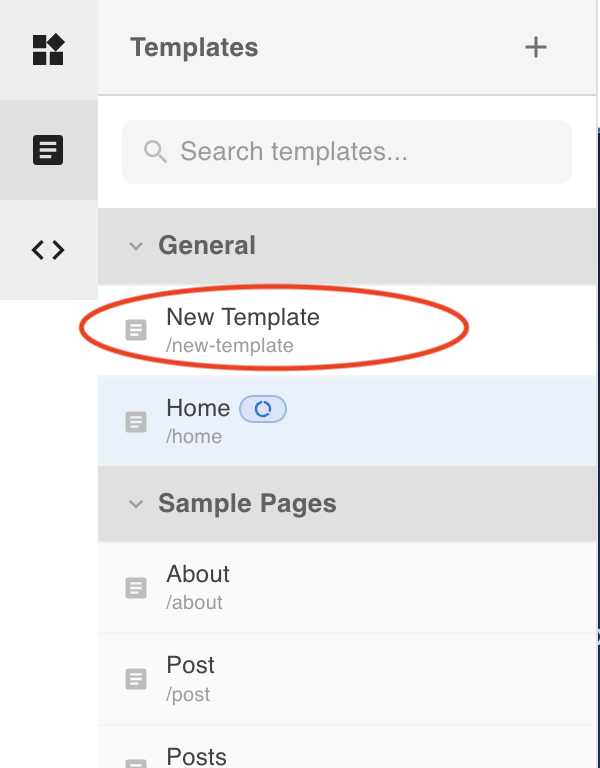Open the components panel icon
Screen dimensions: 600x768
click(x=48, y=49)
